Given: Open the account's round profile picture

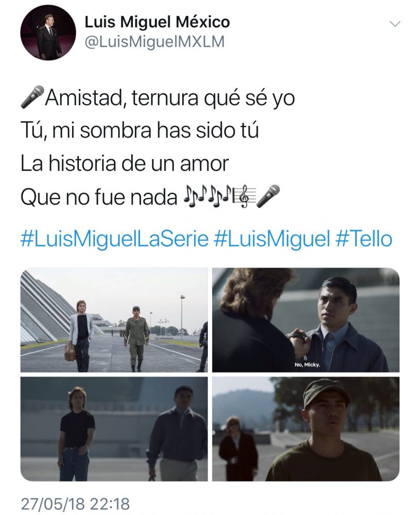Looking at the screenshot, I should (x=48, y=33).
